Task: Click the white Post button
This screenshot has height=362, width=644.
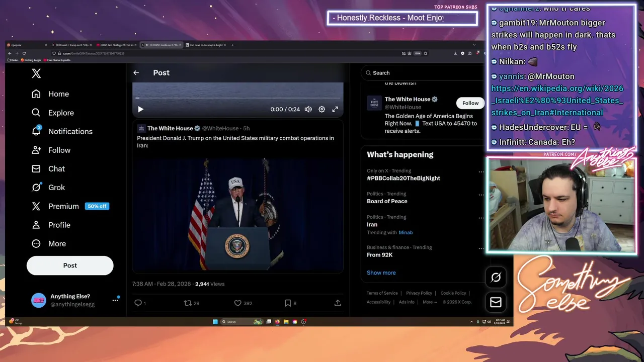Action: (70, 265)
